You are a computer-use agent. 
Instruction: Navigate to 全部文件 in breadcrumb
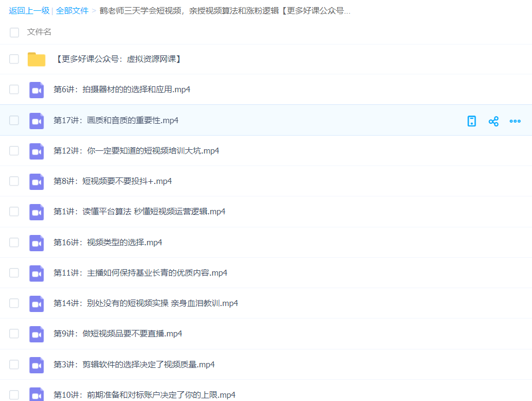(x=72, y=10)
